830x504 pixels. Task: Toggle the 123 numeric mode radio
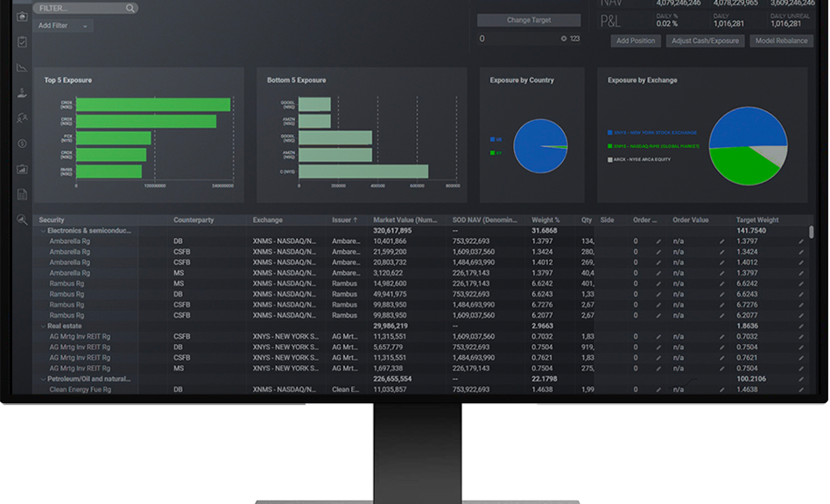(x=564, y=38)
